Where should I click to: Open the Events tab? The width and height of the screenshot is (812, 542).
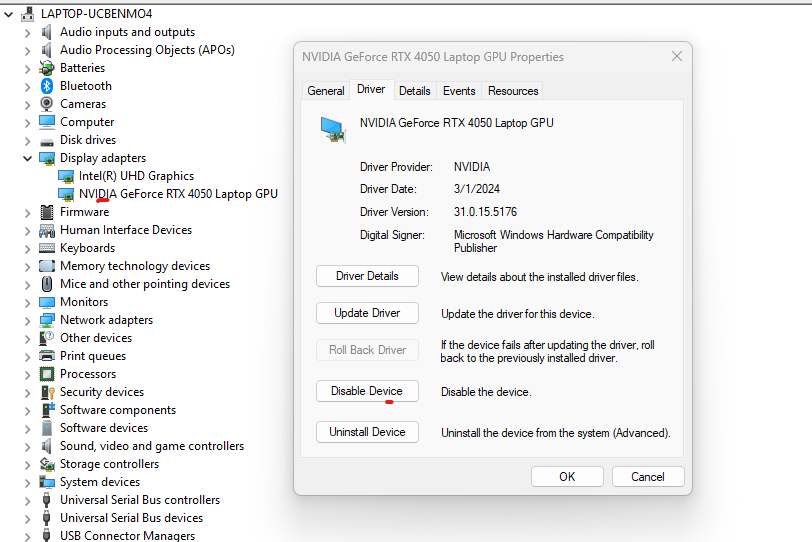coord(459,91)
